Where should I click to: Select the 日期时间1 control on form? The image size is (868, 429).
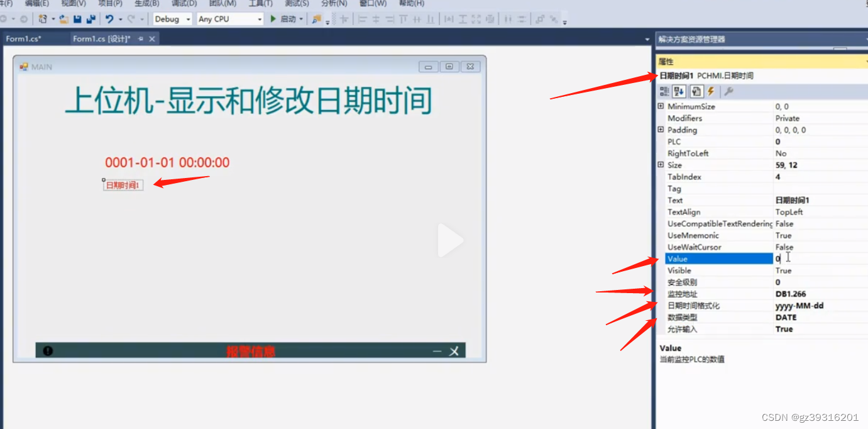point(123,185)
